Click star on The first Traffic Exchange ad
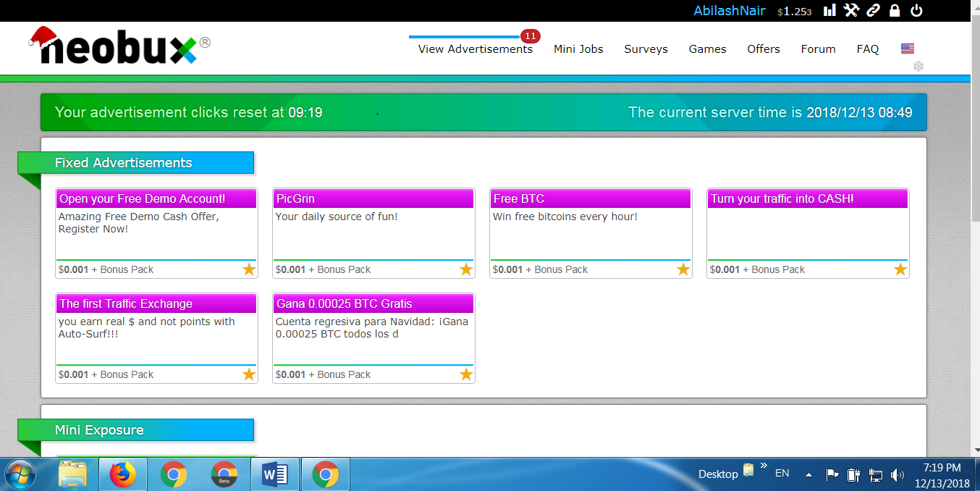 (249, 374)
